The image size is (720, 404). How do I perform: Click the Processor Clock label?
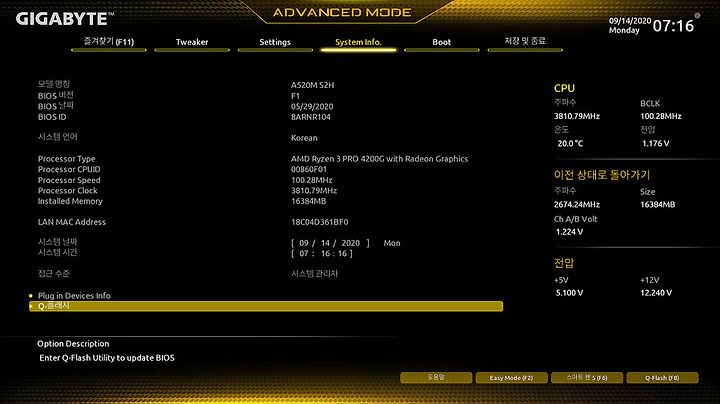point(68,191)
